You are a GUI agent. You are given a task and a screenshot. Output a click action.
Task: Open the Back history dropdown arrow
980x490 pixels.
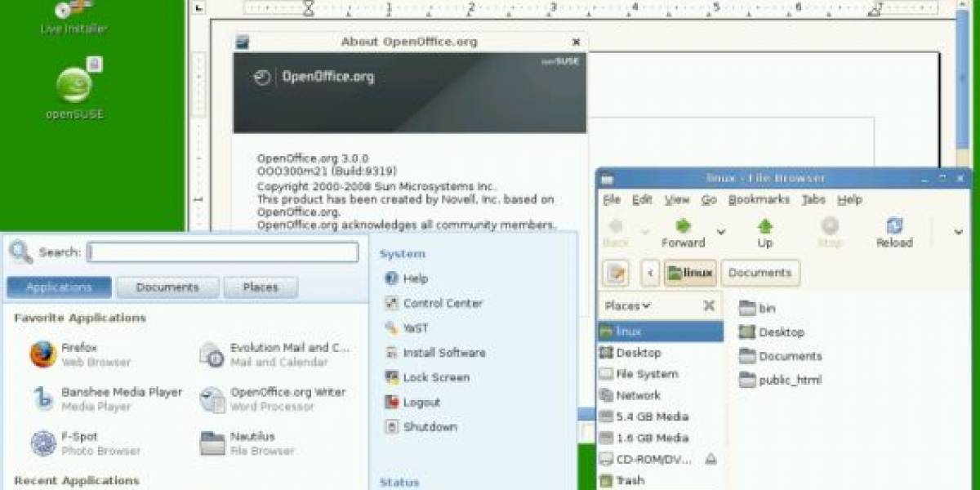coord(645,233)
